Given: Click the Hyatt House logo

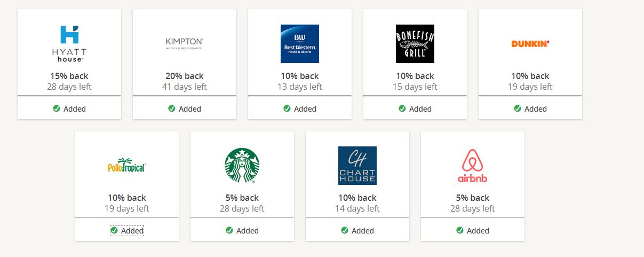Looking at the screenshot, I should [69, 43].
